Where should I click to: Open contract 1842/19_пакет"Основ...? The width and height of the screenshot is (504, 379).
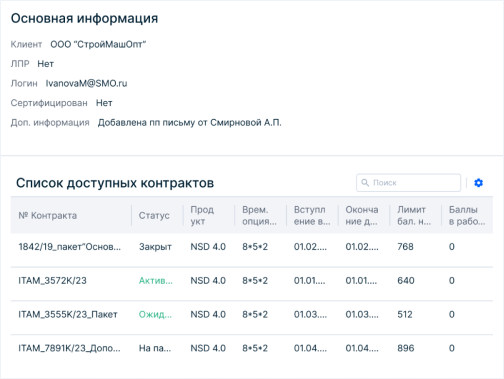[x=70, y=247]
